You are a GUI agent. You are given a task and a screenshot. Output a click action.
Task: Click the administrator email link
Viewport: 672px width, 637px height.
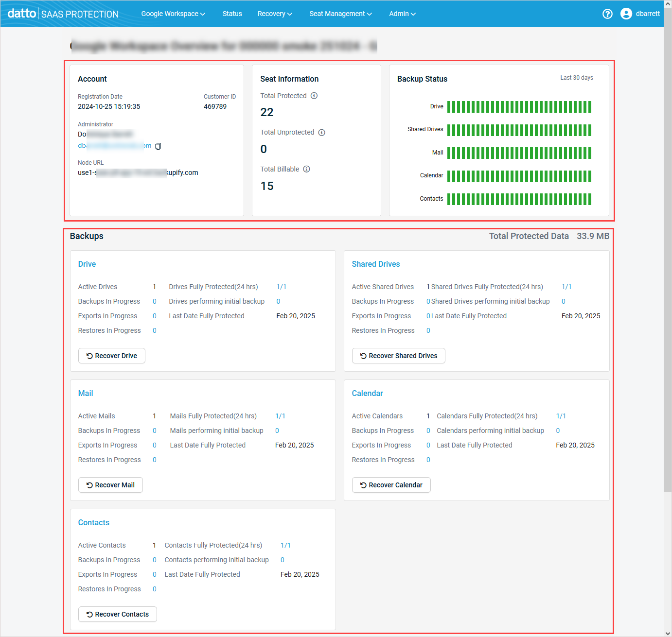pos(115,146)
